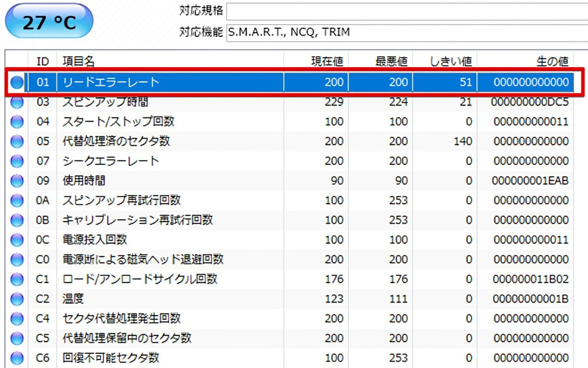This screenshot has width=588, height=368.
Task: Select the 使用時間 row
Action: 289,181
